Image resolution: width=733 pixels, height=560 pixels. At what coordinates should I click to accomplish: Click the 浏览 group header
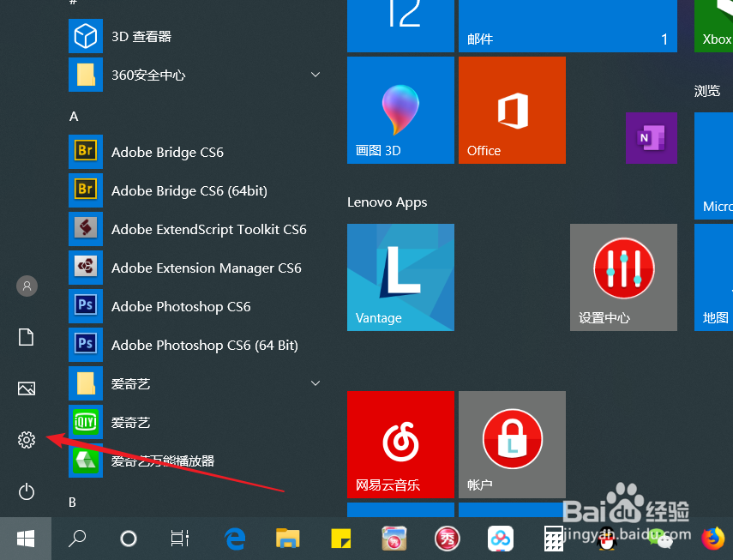click(706, 91)
